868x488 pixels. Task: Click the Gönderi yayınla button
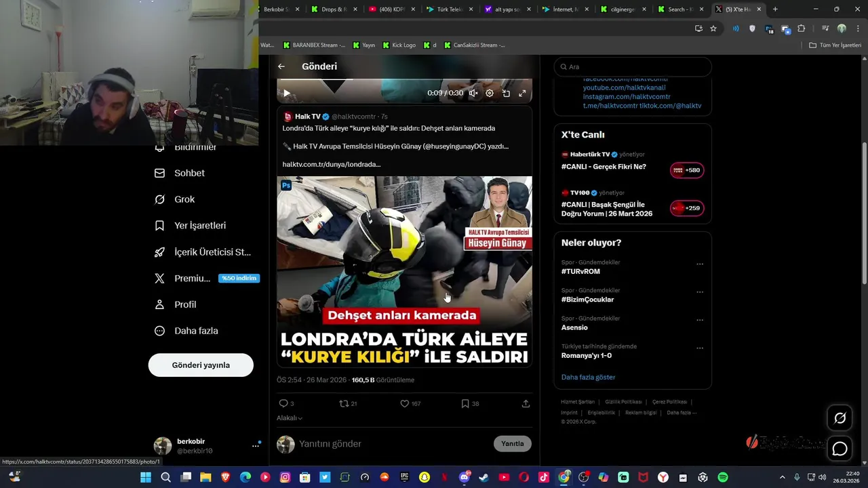click(x=201, y=365)
